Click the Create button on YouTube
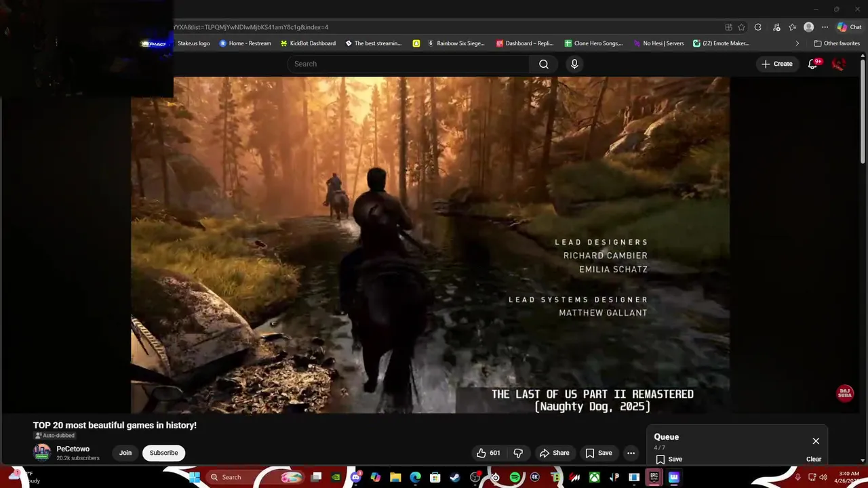This screenshot has height=488, width=868. click(x=777, y=64)
